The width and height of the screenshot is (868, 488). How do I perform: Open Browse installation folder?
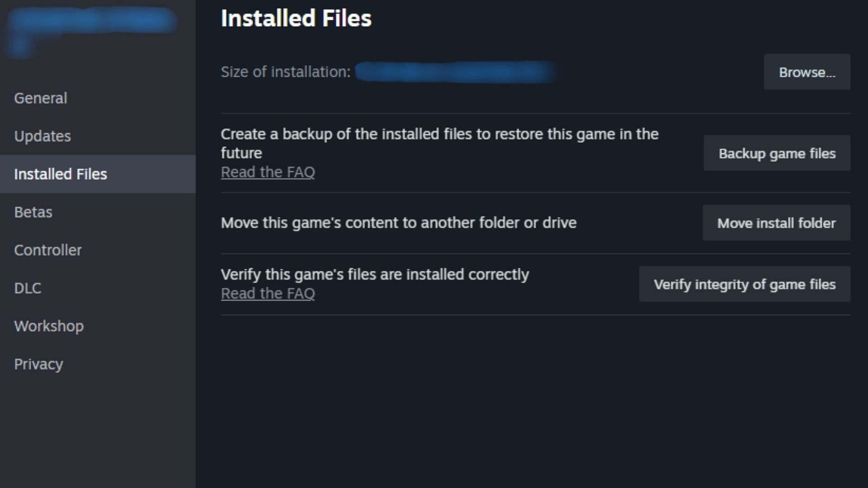(806, 71)
